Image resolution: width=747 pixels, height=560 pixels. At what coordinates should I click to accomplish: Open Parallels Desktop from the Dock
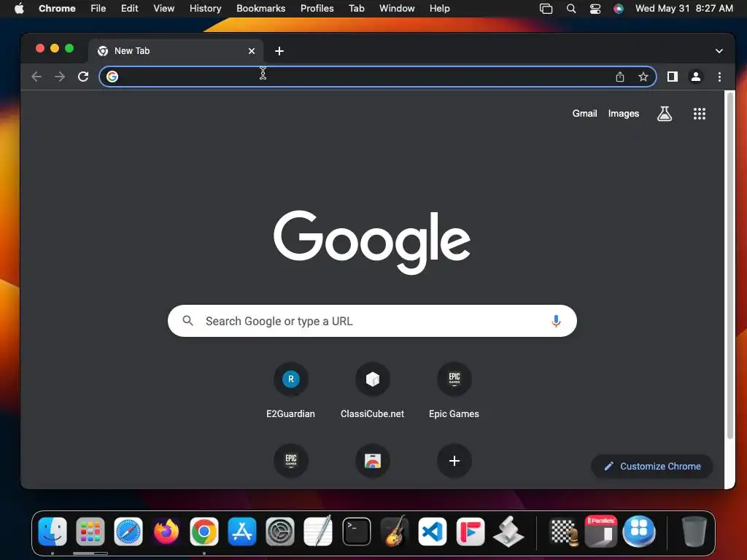point(601,531)
